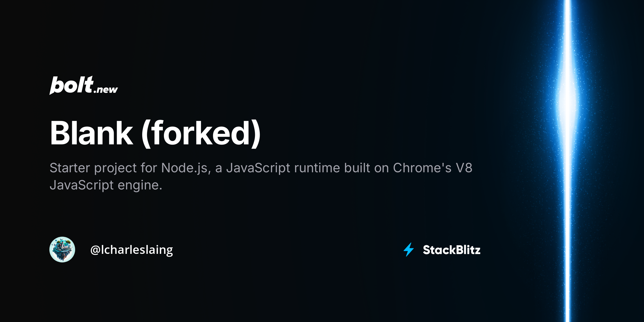Screen dimensions: 644x322
Task: Select the word "Blank" in the title
Action: [x=91, y=133]
